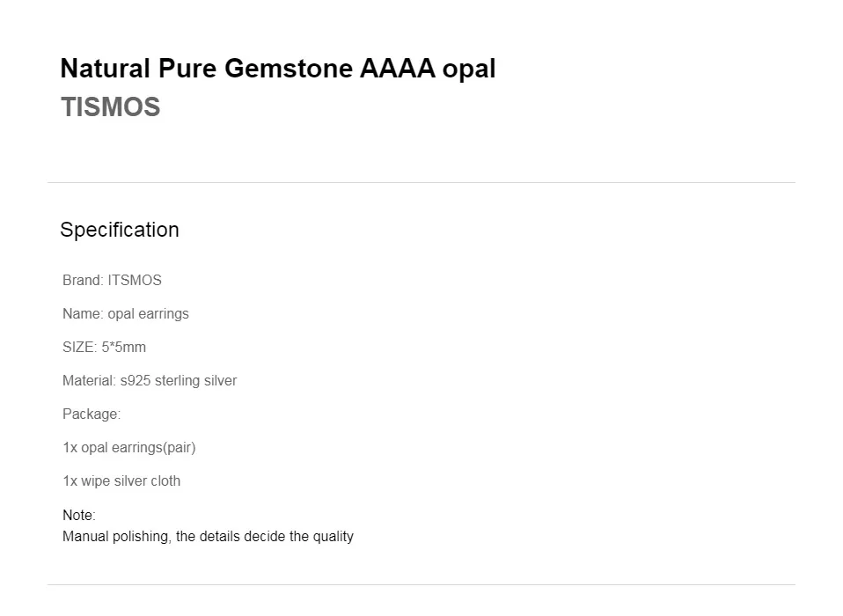Click the 'Manual polishing' note sentence
Image resolution: width=843 pixels, height=616 pixels.
pos(208,536)
